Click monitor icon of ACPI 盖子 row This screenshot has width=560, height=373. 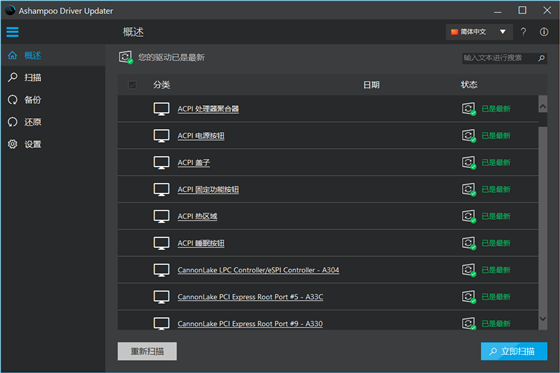pyautogui.click(x=161, y=163)
